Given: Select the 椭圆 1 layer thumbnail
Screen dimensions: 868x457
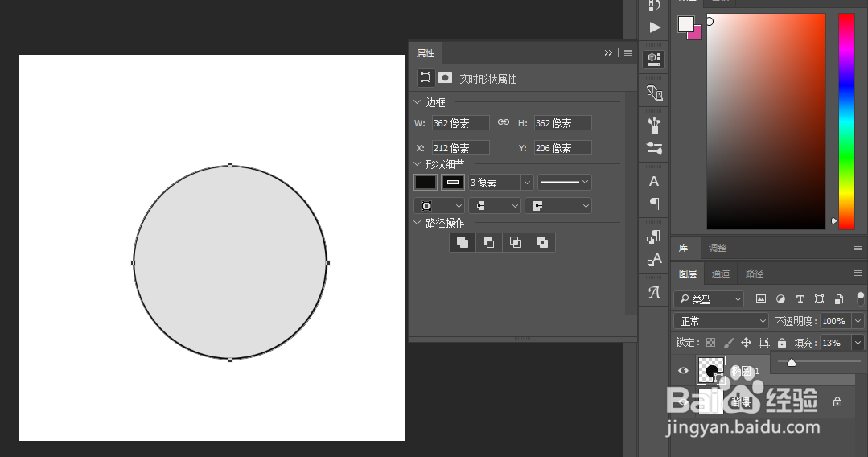Looking at the screenshot, I should (x=711, y=370).
